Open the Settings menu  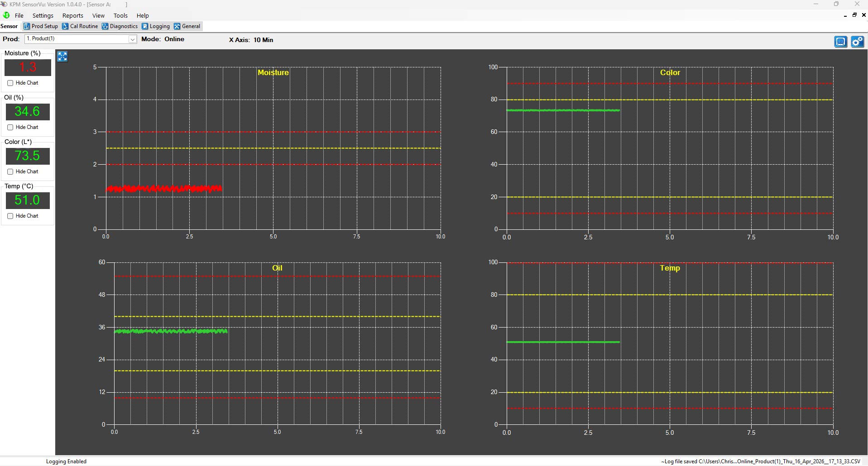[x=43, y=15]
